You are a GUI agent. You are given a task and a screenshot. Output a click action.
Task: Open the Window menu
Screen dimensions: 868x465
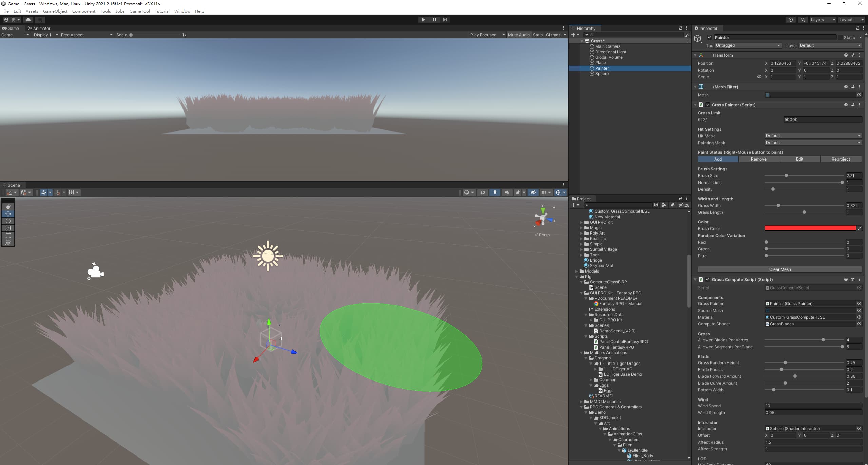coord(182,11)
